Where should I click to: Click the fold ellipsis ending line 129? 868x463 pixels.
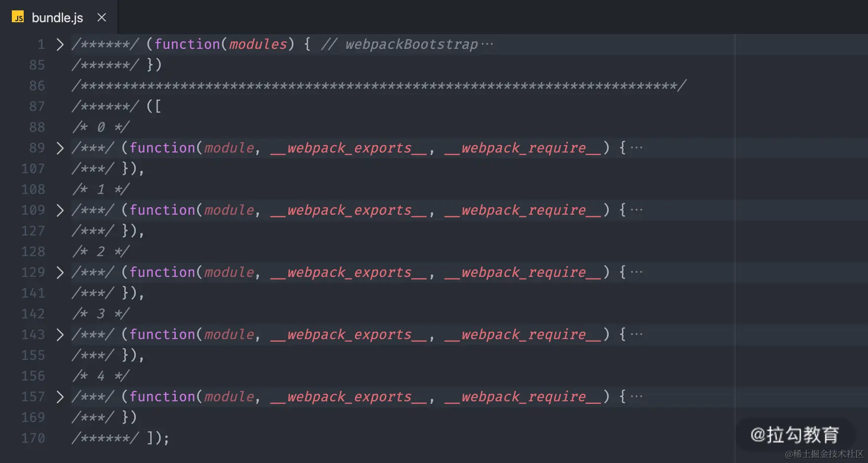pyautogui.click(x=636, y=272)
